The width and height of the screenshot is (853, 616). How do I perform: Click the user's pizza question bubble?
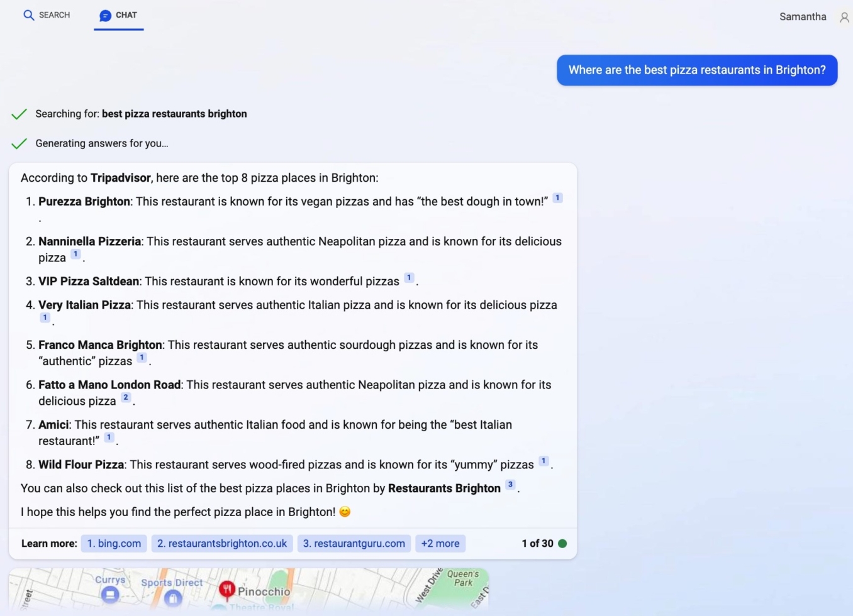[x=696, y=70]
